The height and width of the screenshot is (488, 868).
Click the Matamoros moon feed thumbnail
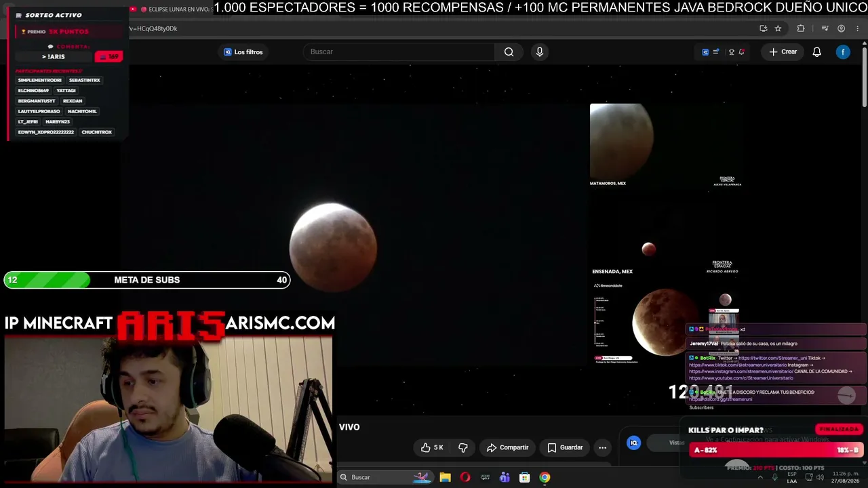tap(621, 141)
